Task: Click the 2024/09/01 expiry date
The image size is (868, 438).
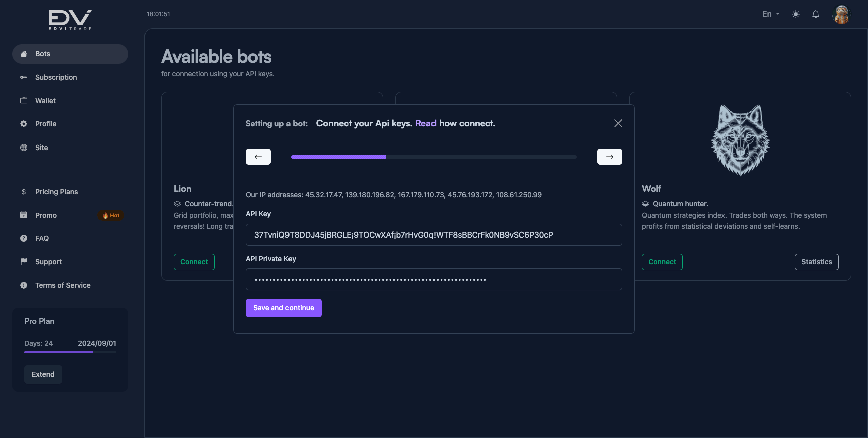Action: coord(97,343)
